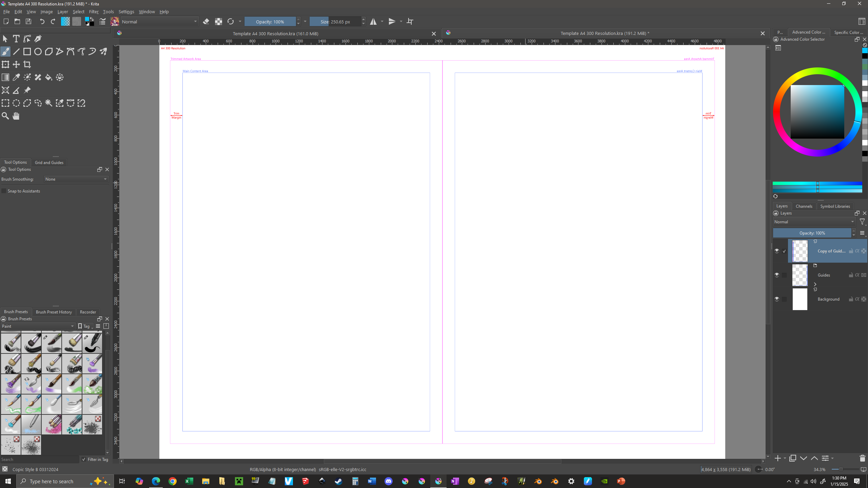Click the brush preset Search field
Screen dimensions: 868x488
pyautogui.click(x=39, y=460)
